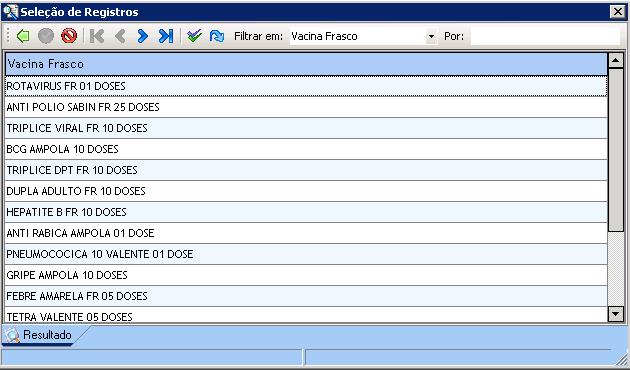This screenshot has height=370, width=630.
Task: Close the Seleção de Registros window
Action: (x=618, y=12)
